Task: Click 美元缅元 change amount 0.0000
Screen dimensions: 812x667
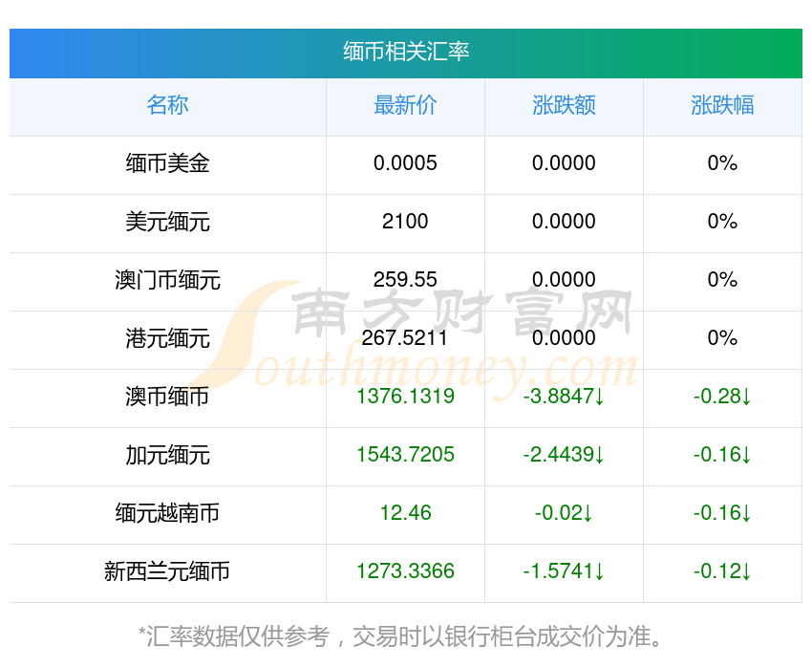Action: coord(564,222)
